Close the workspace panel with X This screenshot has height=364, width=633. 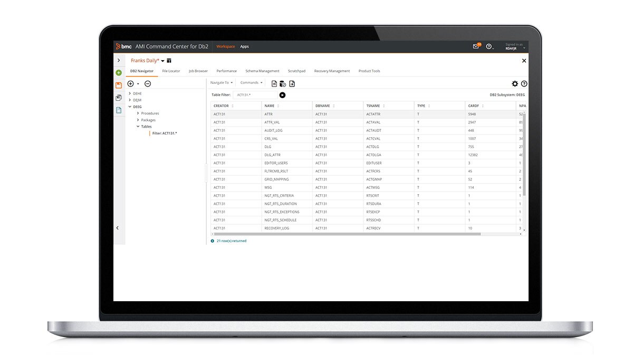coord(524,61)
